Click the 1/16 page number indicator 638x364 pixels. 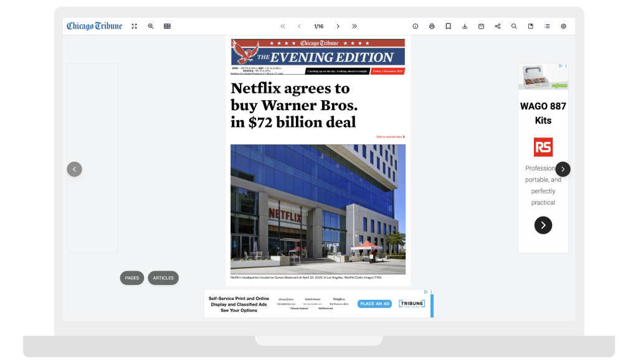[318, 26]
